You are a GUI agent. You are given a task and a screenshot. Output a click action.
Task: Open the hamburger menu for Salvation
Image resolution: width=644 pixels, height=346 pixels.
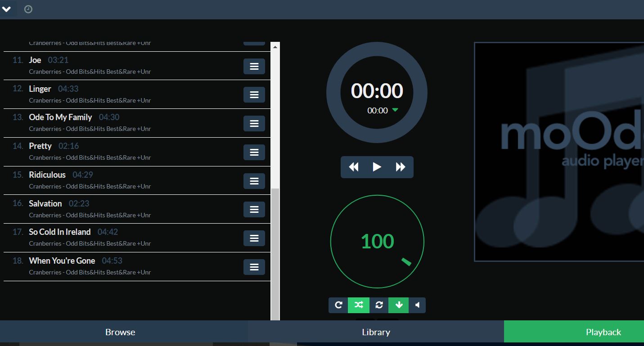[x=254, y=209]
